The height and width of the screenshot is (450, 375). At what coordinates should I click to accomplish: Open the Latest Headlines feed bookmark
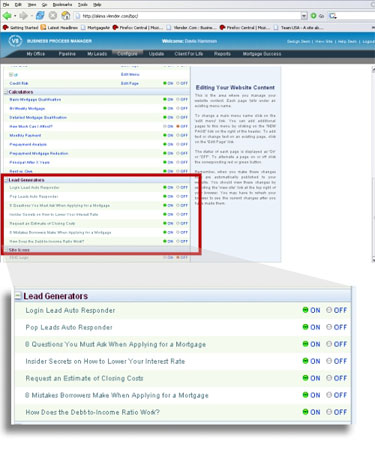pos(59,28)
